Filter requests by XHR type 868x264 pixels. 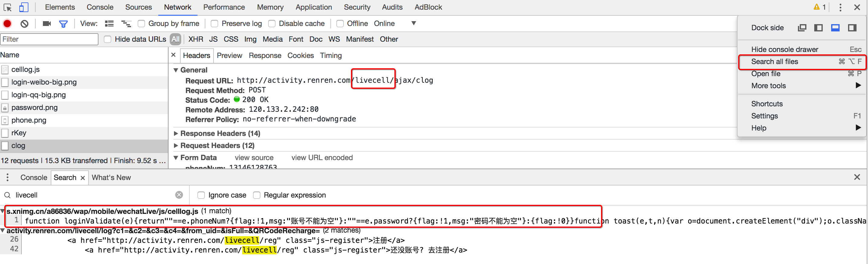click(x=195, y=40)
